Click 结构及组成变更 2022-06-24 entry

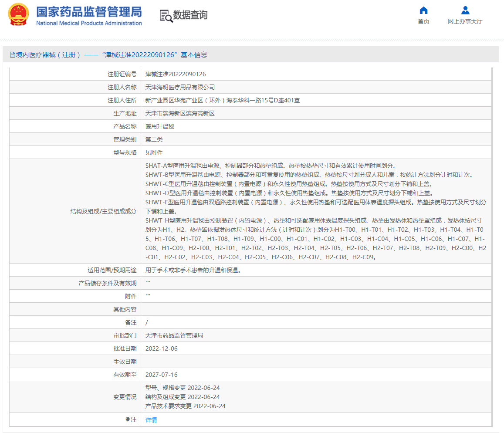[x=183, y=397]
